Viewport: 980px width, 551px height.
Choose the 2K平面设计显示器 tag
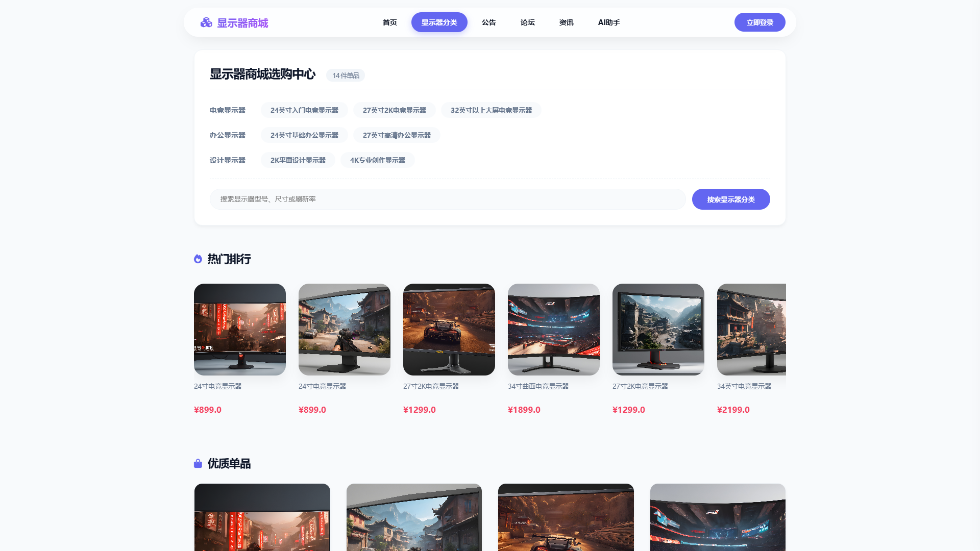(298, 160)
